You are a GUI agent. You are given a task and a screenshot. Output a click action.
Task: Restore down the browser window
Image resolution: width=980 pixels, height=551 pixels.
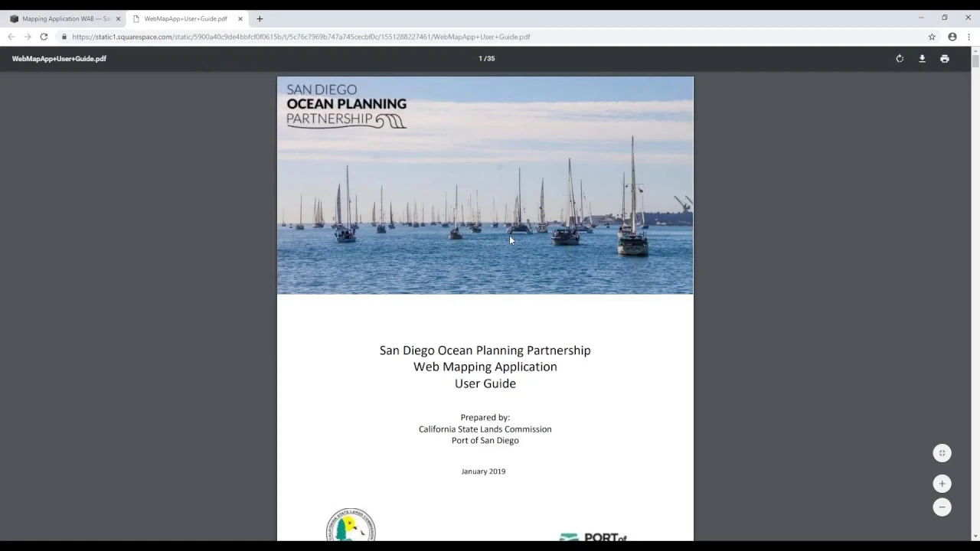click(x=945, y=18)
